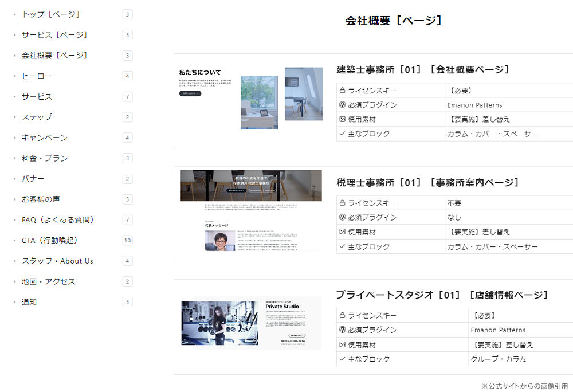Go to the 会社概要［ページ］ sidebar category
Image resolution: width=573 pixels, height=392 pixels.
[x=54, y=56]
